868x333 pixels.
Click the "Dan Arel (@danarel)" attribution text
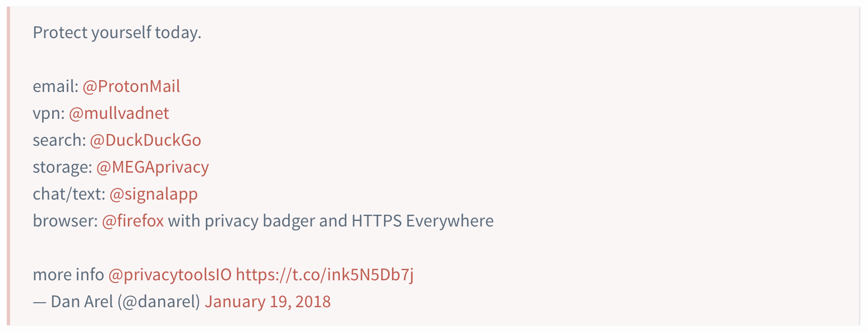[126, 302]
